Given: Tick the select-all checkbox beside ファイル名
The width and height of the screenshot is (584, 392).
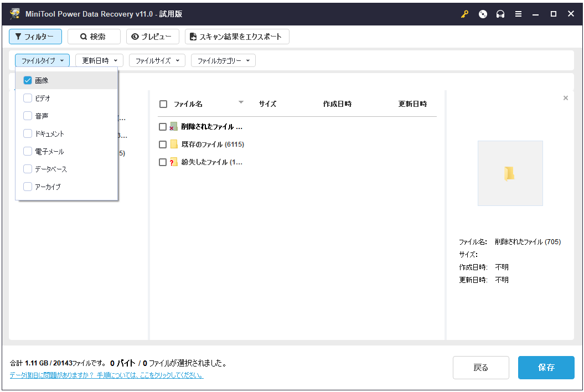Looking at the screenshot, I should coord(163,104).
